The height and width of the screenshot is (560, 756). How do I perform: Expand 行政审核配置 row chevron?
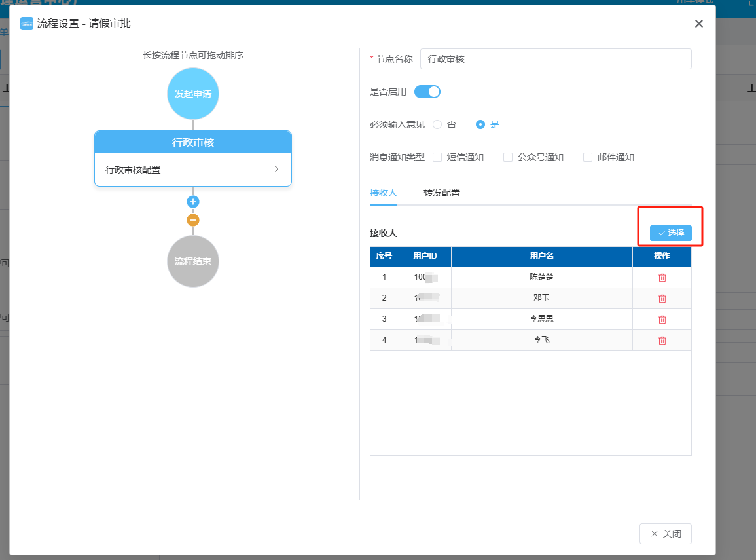point(276,169)
